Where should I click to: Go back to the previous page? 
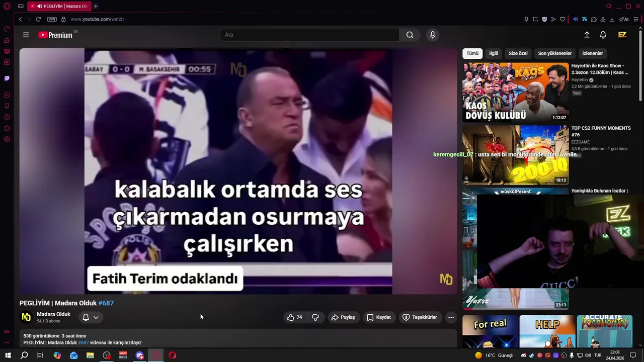coord(20,19)
